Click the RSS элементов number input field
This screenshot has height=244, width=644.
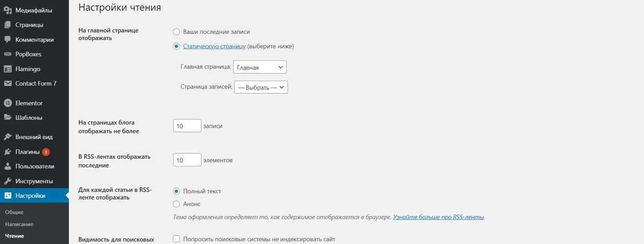187,160
